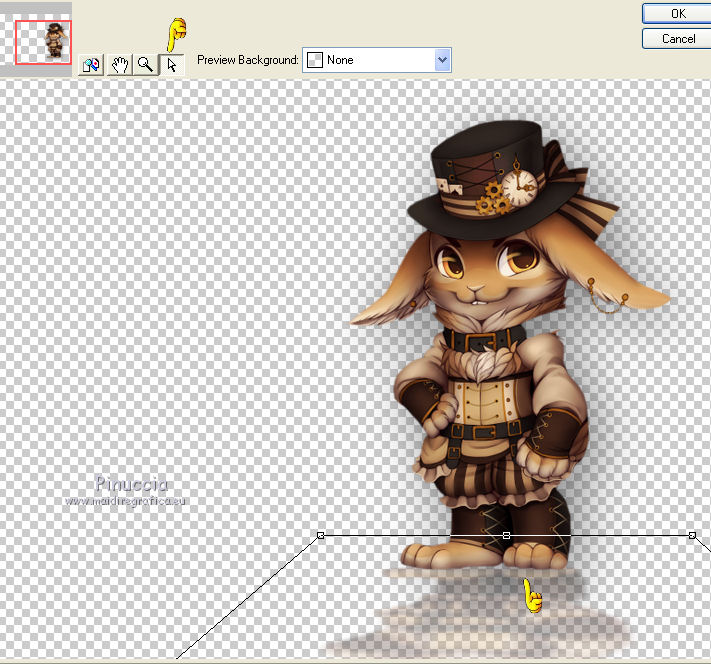Confirm with the OK button

pos(677,13)
